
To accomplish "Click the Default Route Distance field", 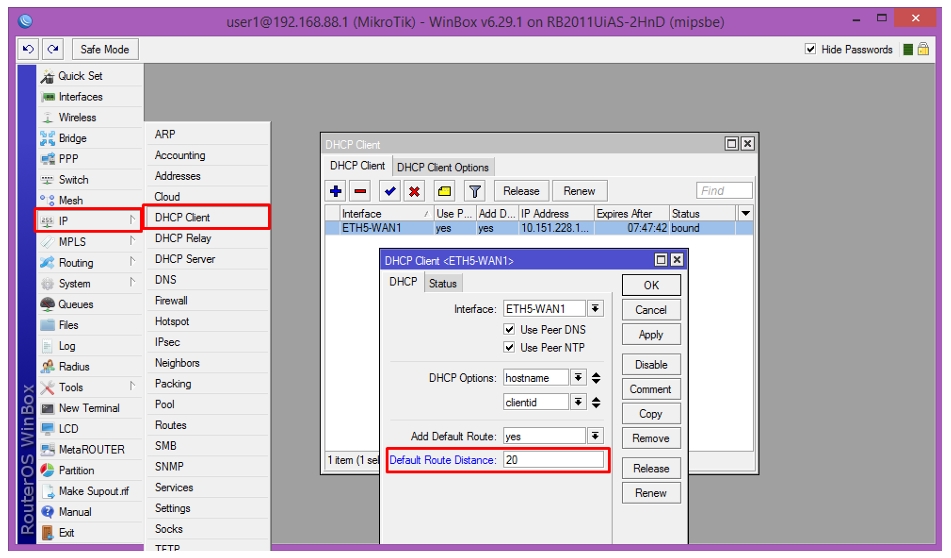I will point(554,460).
